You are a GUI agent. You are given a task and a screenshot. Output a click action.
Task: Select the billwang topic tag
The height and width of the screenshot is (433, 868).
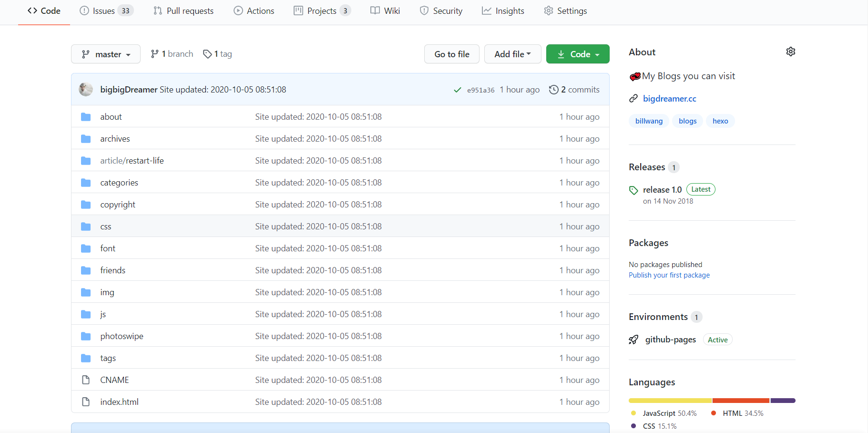649,121
